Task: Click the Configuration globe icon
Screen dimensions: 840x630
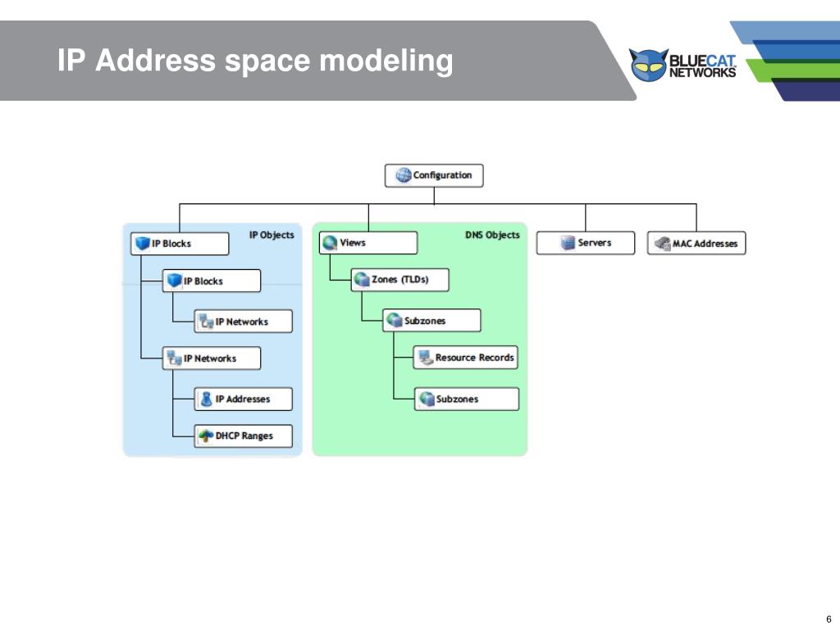Action: pyautogui.click(x=403, y=176)
